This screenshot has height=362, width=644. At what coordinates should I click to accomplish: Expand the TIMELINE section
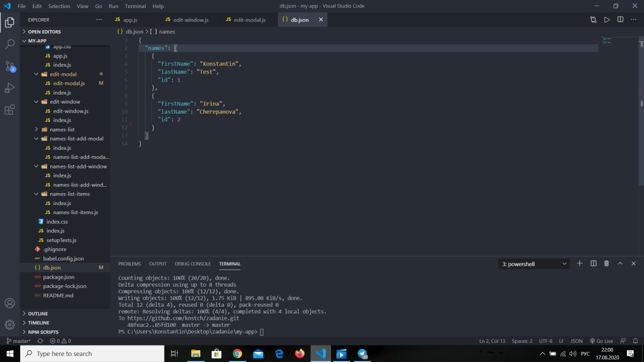(x=64, y=323)
